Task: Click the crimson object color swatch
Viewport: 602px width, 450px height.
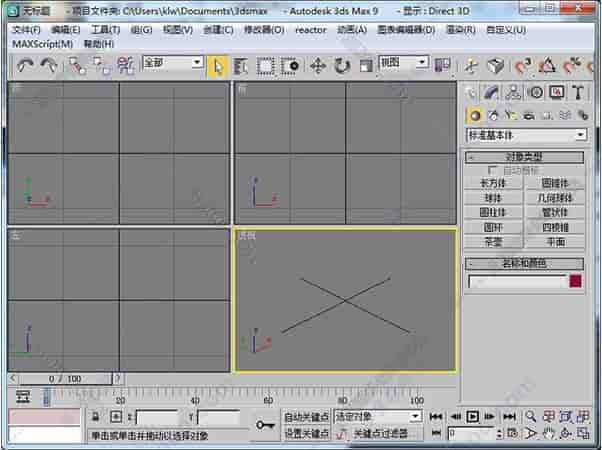Action: [575, 281]
